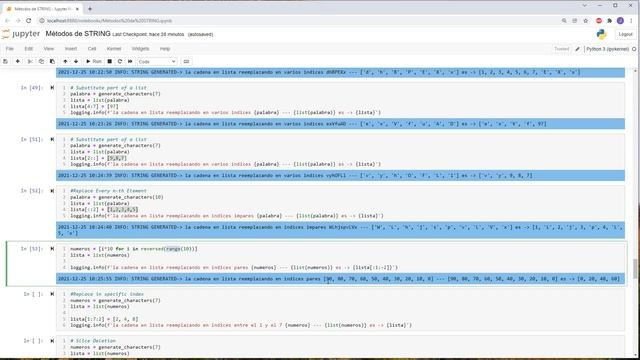Bookmark this page with star icon
This screenshot has height=360, width=640.
point(586,20)
